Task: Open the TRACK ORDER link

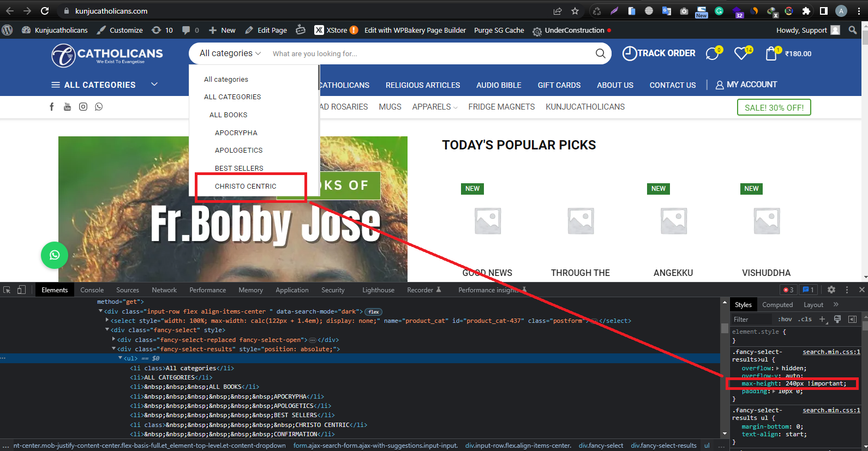Action: click(659, 53)
